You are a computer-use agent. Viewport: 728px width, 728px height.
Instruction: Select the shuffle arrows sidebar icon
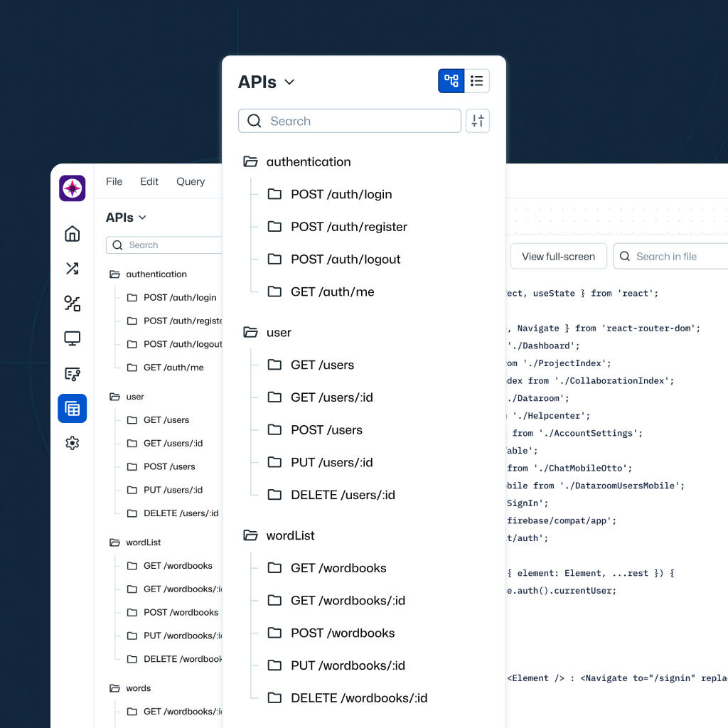[73, 269]
